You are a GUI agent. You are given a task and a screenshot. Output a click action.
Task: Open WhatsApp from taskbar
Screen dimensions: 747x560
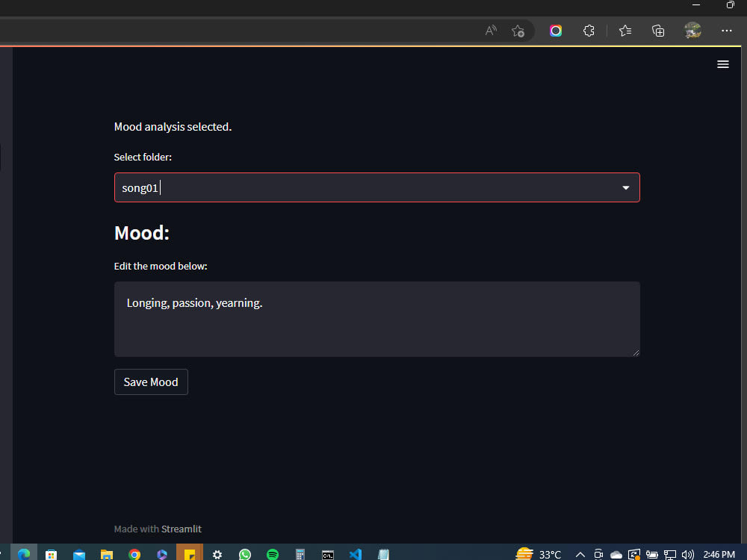coord(245,554)
